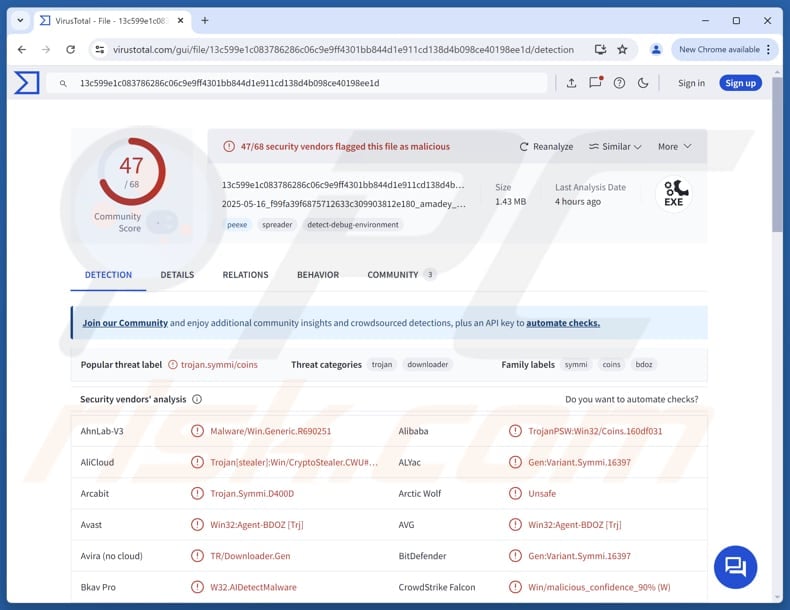Click the peexe tag

(237, 225)
